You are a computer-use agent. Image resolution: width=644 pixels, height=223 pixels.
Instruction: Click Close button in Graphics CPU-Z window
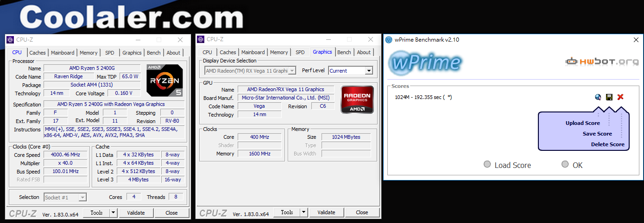pyautogui.click(x=362, y=212)
